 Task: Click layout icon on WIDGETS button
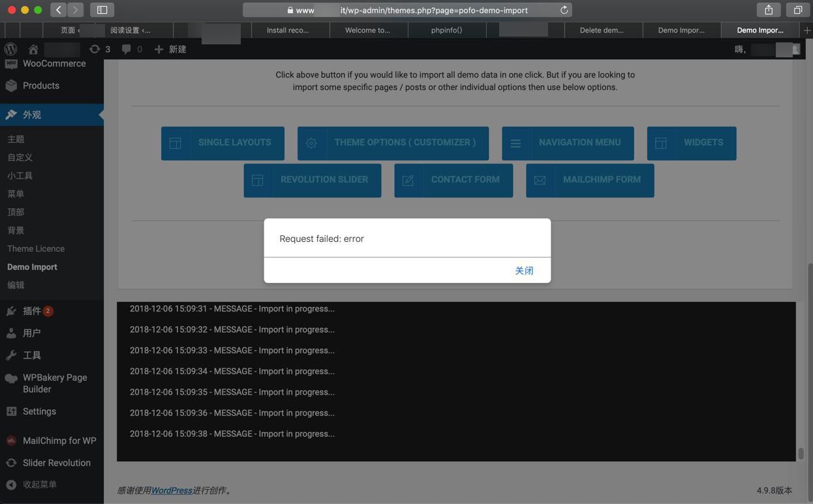coord(661,143)
